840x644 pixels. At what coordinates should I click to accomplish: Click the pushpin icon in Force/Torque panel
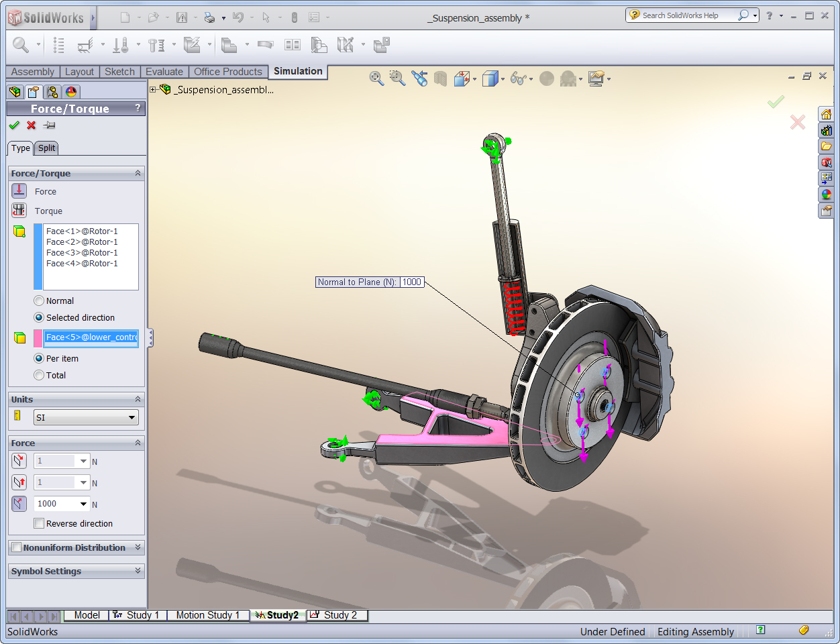49,125
